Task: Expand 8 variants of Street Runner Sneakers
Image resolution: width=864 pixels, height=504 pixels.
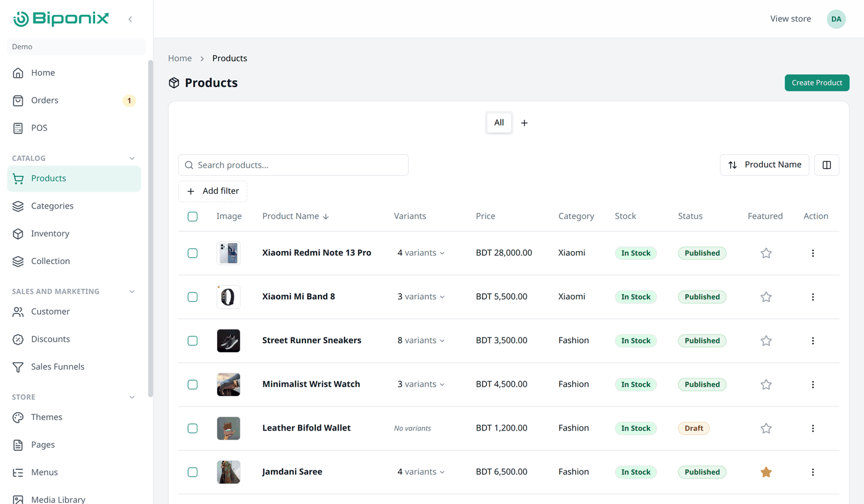Action: click(421, 341)
